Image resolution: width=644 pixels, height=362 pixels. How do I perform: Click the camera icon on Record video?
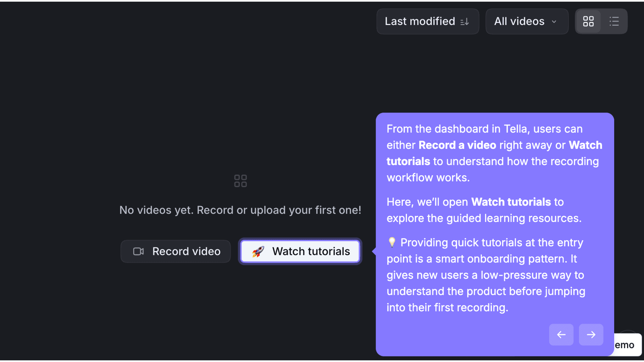(x=138, y=251)
